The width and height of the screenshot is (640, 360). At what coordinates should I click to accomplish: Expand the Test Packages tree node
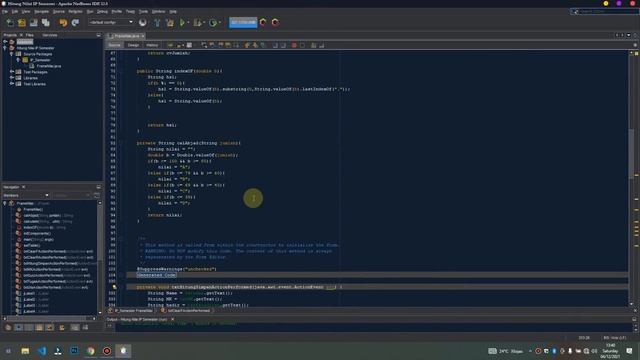click(x=12, y=72)
